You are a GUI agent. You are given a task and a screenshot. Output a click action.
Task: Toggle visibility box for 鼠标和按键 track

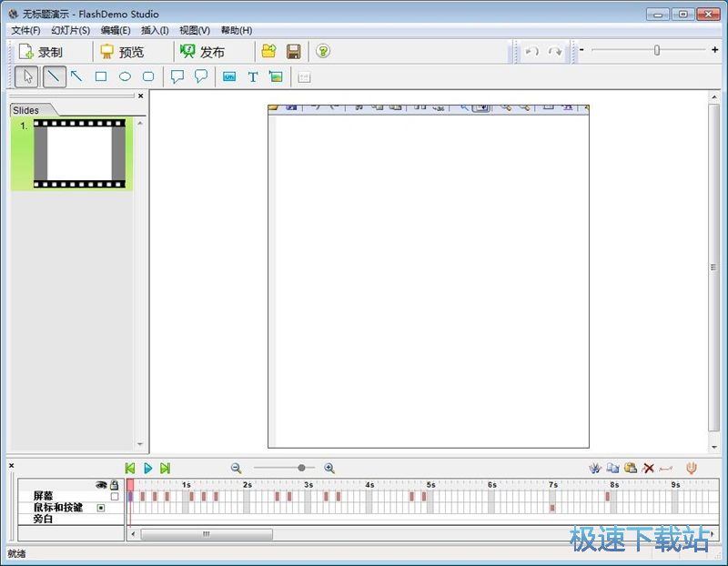(x=101, y=508)
